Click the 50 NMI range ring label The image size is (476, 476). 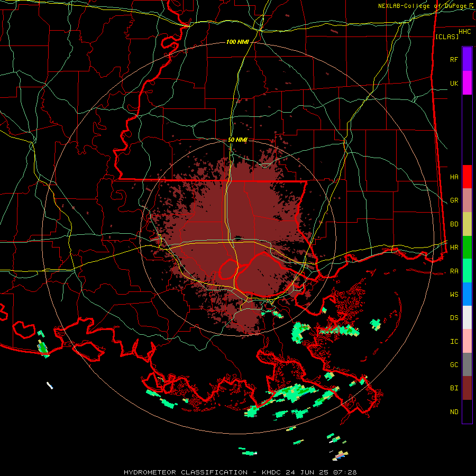pyautogui.click(x=237, y=140)
